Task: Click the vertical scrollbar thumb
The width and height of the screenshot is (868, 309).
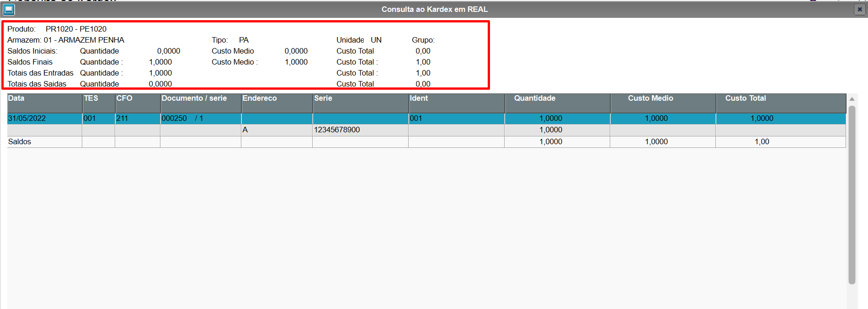Action: click(852, 195)
